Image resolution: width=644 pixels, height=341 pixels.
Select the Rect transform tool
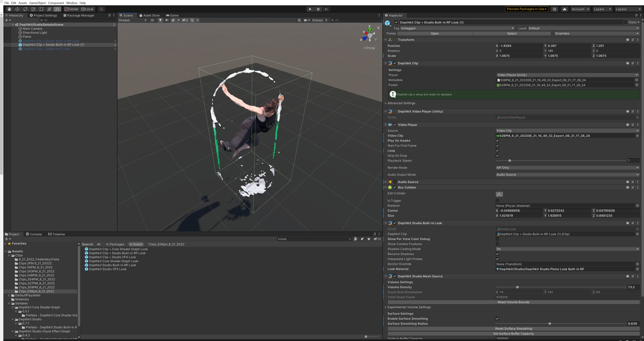click(41, 9)
